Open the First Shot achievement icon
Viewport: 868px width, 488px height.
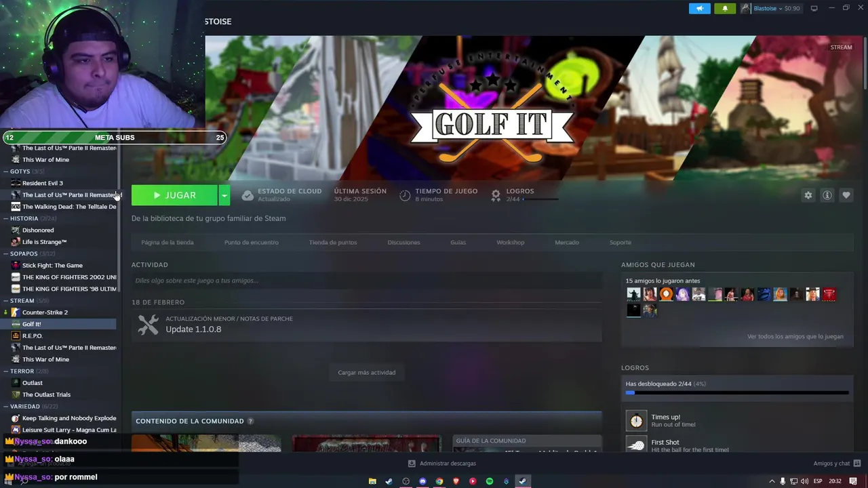pyautogui.click(x=636, y=444)
